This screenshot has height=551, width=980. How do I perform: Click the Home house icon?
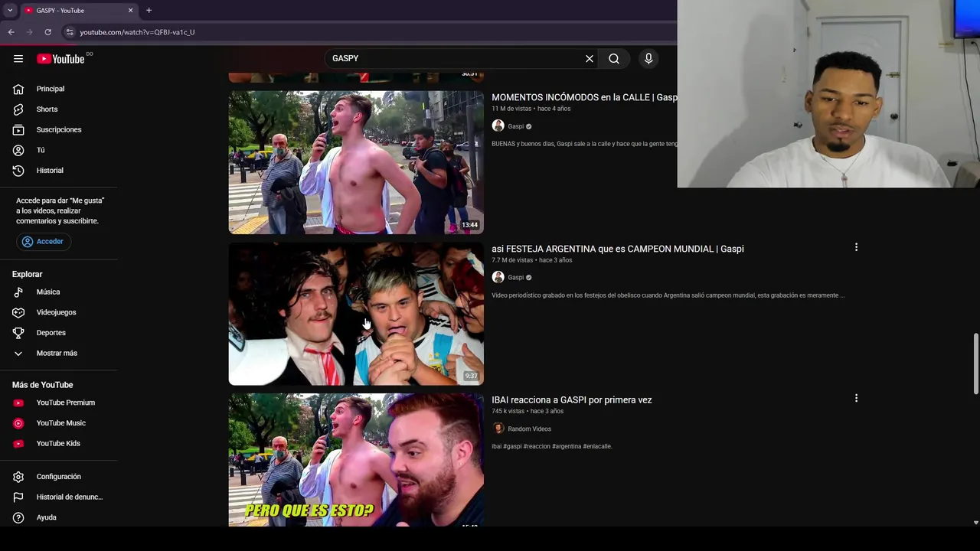[18, 89]
